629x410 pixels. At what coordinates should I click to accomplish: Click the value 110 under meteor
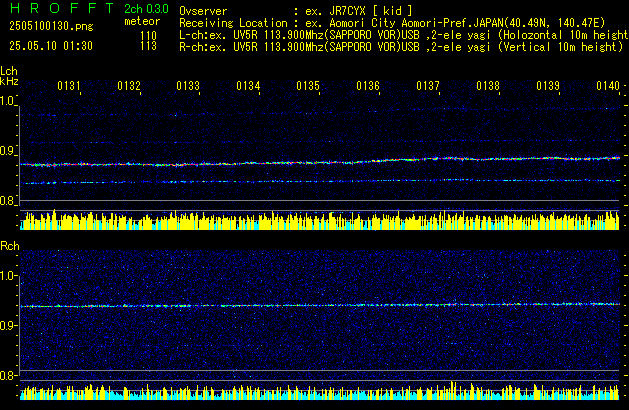148,36
